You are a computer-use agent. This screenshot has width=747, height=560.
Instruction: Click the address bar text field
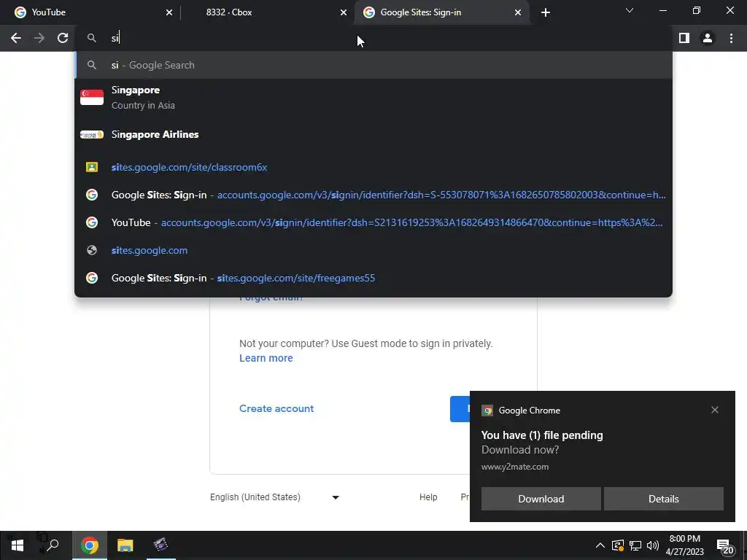(374, 38)
